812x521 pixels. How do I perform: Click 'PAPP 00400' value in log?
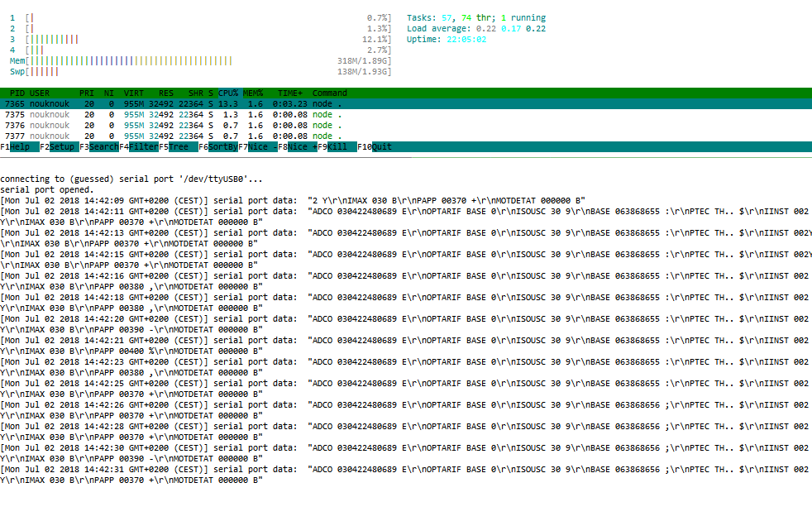tap(120, 351)
